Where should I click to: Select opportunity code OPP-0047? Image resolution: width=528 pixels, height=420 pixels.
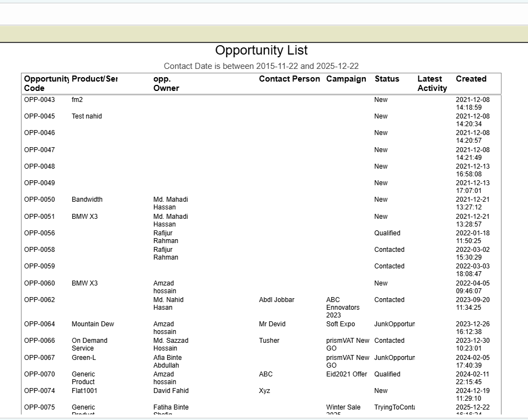pos(39,150)
